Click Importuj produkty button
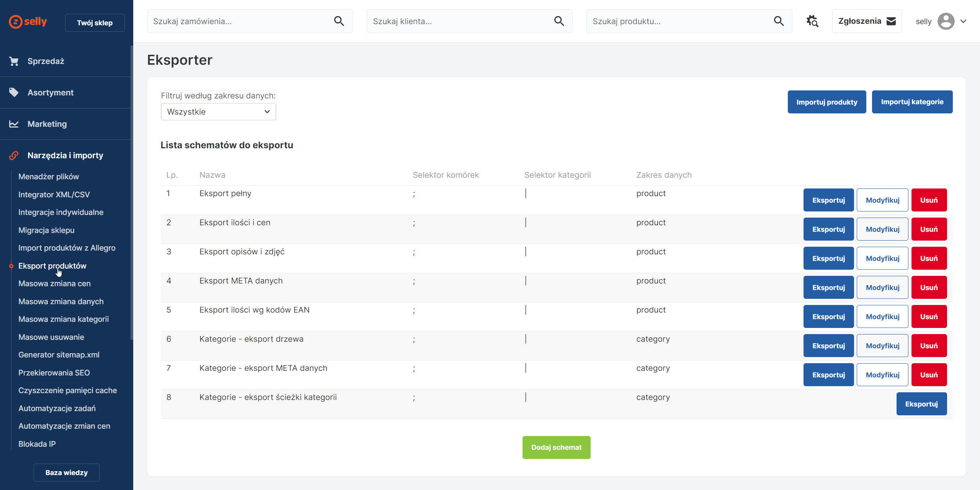 [x=826, y=102]
